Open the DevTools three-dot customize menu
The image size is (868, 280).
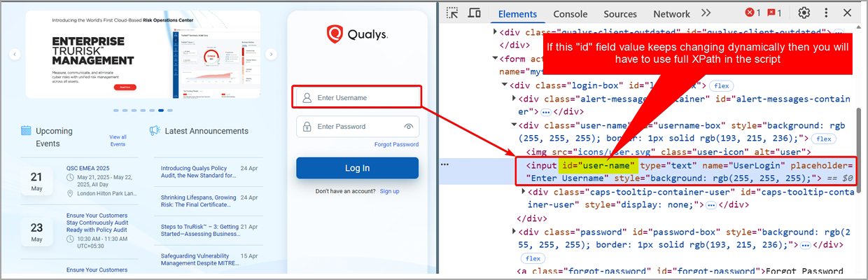(x=826, y=13)
